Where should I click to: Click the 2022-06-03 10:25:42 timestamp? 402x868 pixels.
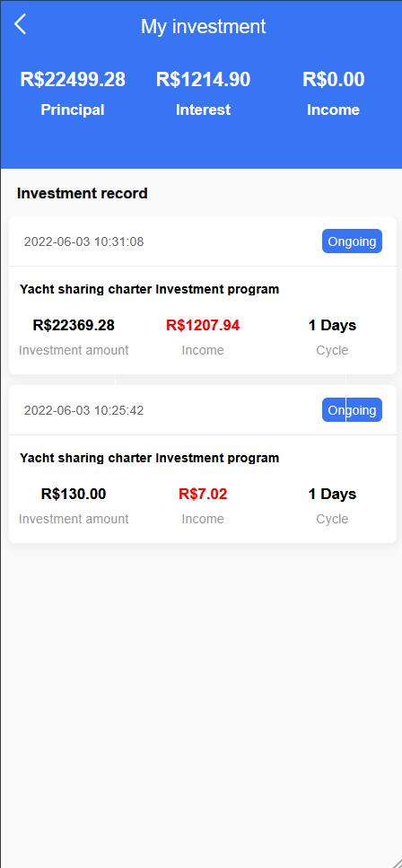click(x=83, y=410)
